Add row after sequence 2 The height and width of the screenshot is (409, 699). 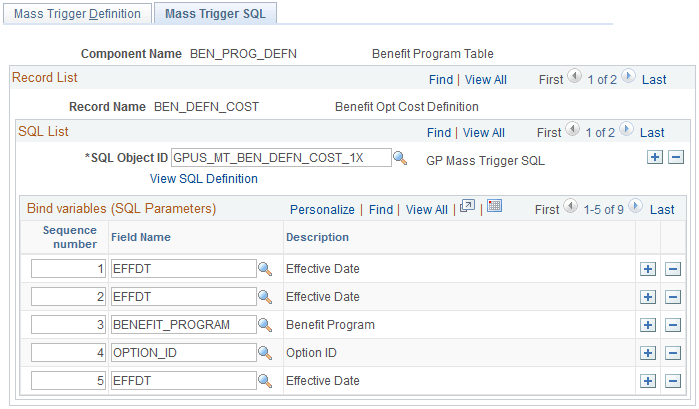coord(648,297)
